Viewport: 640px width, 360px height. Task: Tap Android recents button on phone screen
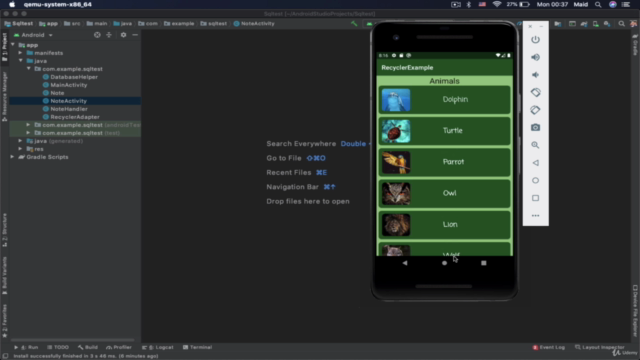click(x=484, y=263)
